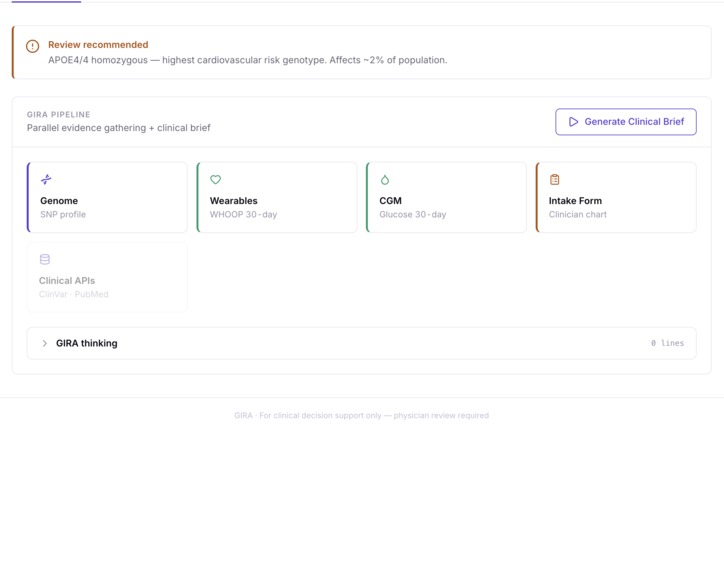The image size is (724, 573).
Task: Click 'Parallel evidence gathering + clinical brief' text
Action: click(x=119, y=128)
